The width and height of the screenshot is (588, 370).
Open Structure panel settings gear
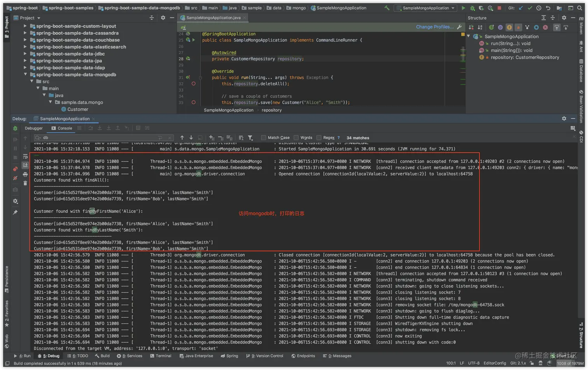pos(564,18)
